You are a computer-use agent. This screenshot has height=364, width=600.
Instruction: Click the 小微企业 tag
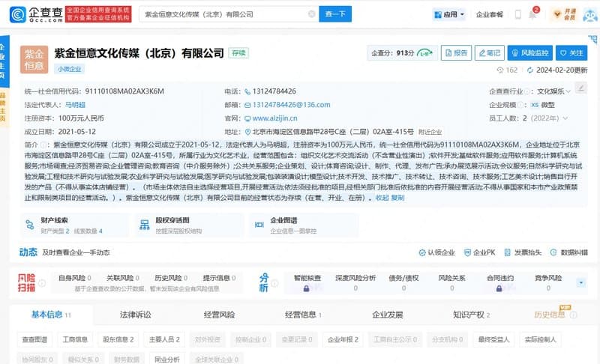[69, 69]
